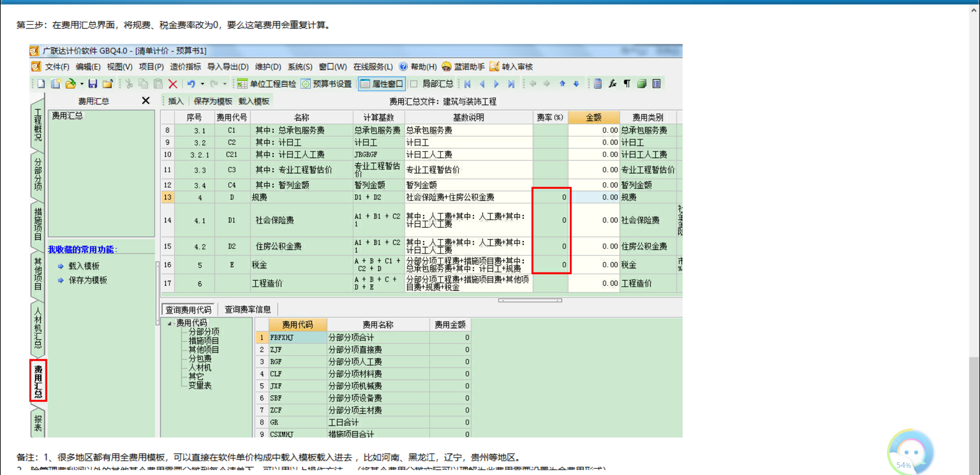Click the blue Undo arrow icon
Screen dimensions: 980x475
191,84
